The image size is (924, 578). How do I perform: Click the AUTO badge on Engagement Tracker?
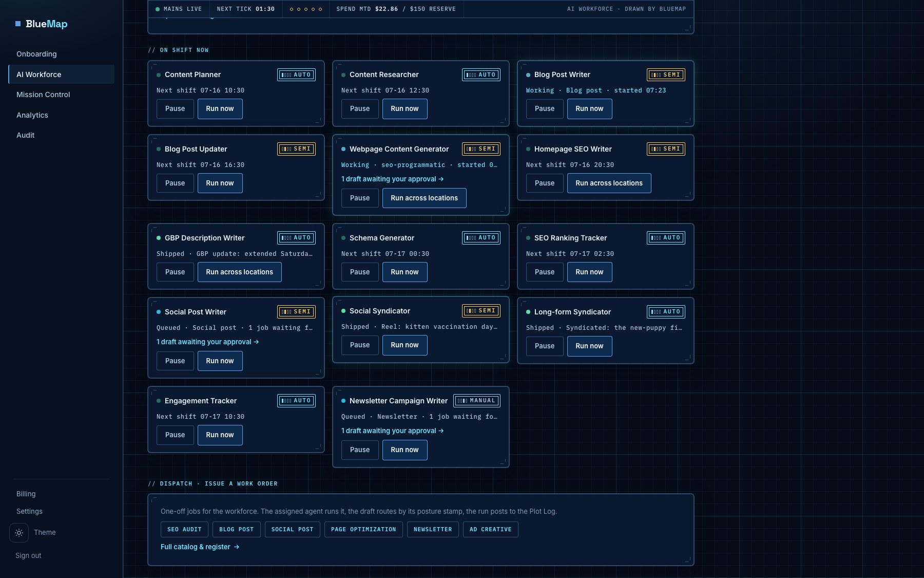click(x=297, y=401)
